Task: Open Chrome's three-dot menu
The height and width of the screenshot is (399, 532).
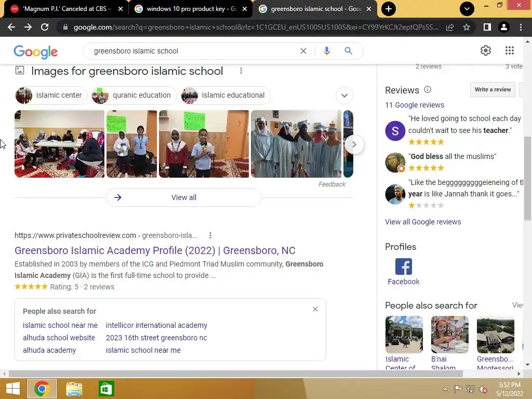Action: [x=521, y=27]
